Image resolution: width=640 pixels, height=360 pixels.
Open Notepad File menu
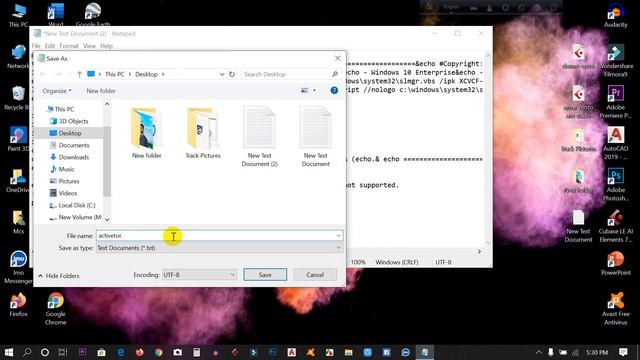[36, 46]
